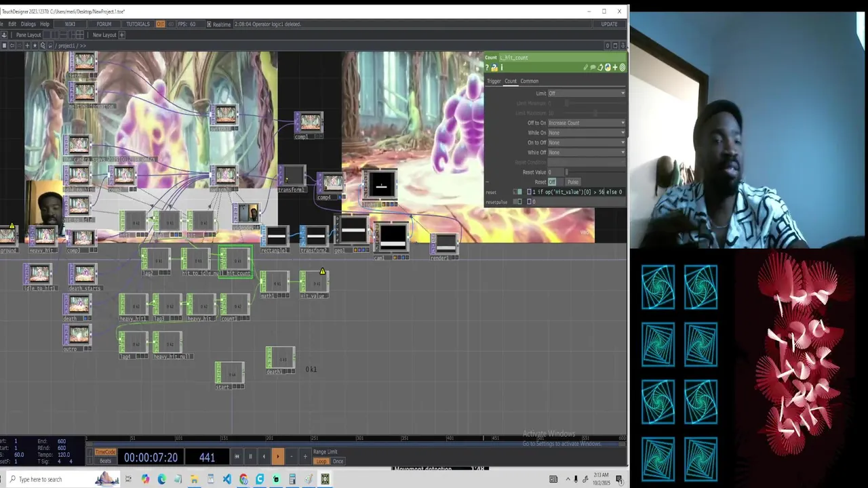This screenshot has height=488, width=868.
Task: Switch to the Common tab
Action: [x=530, y=81]
